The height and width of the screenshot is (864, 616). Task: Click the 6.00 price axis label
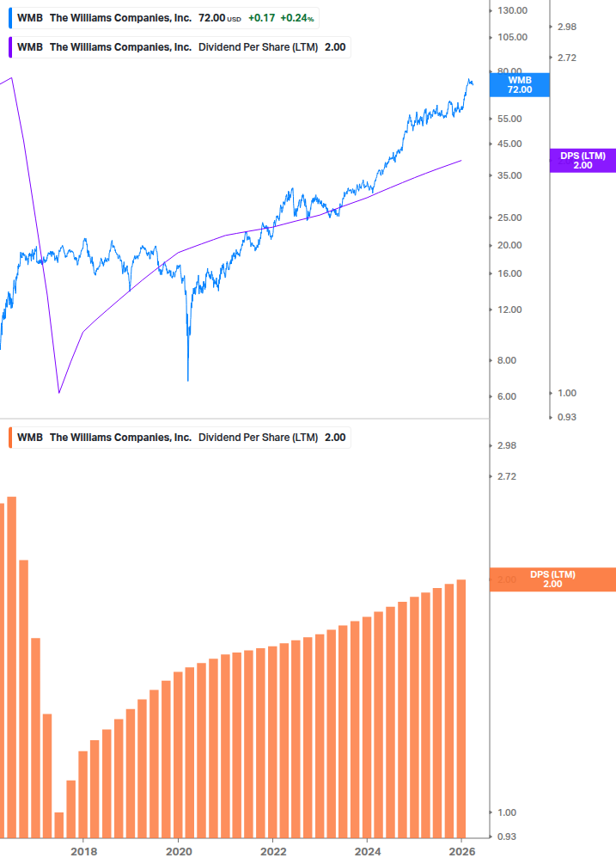506,396
